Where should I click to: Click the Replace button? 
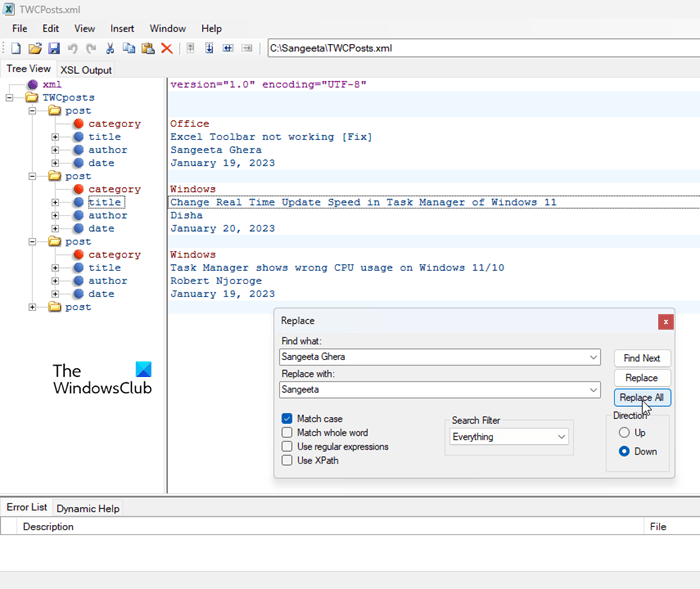pyautogui.click(x=642, y=378)
